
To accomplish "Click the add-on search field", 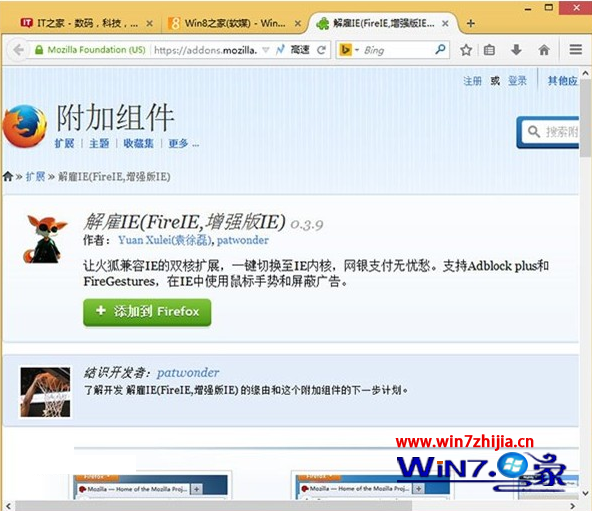I will pyautogui.click(x=550, y=132).
